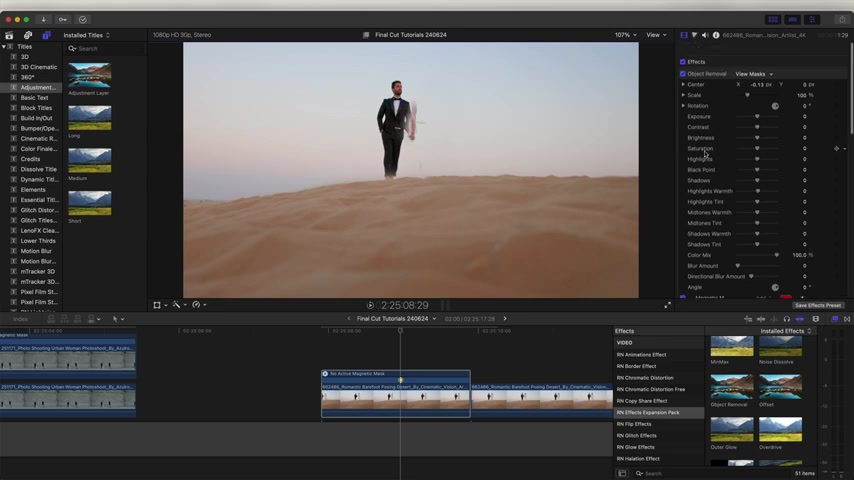Toggle the Effects browser icon
The image size is (854, 480).
[x=834, y=319]
